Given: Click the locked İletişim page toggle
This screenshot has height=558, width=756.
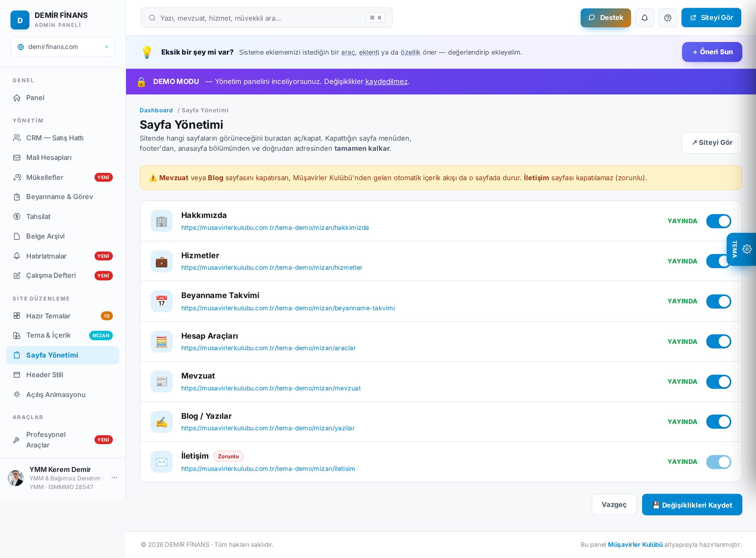Looking at the screenshot, I should (x=719, y=462).
